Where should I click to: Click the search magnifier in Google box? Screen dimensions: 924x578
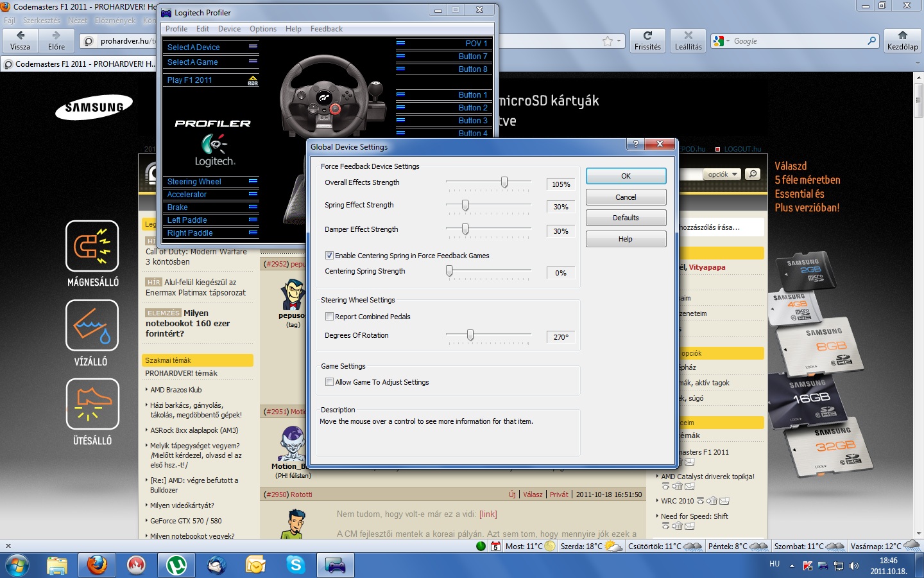coord(871,41)
